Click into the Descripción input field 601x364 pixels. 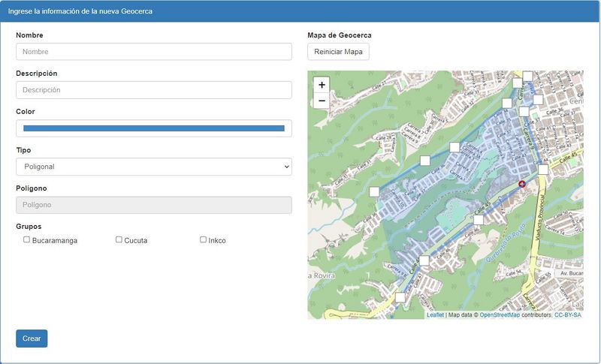(154, 90)
